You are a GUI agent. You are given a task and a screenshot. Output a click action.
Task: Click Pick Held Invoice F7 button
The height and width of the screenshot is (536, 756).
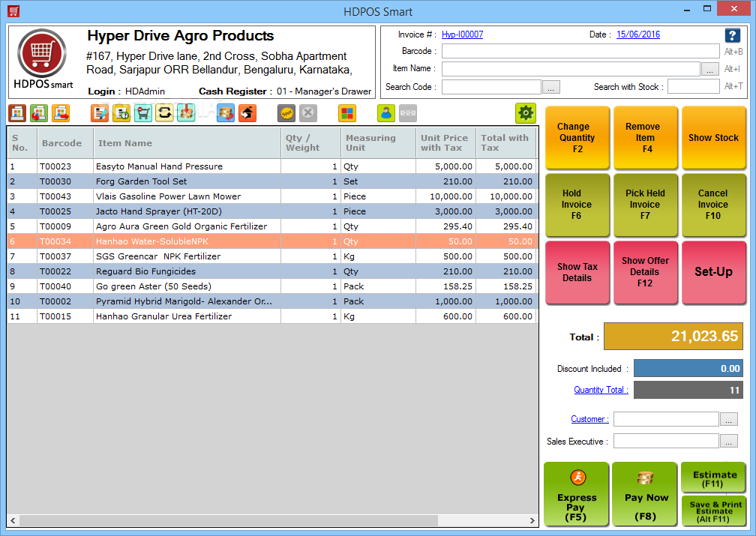point(646,205)
